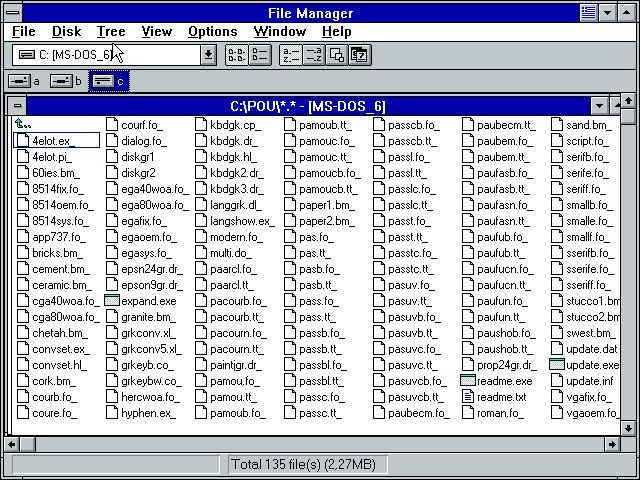
Task: Click the zip archive toolbar icon
Action: tap(360, 55)
